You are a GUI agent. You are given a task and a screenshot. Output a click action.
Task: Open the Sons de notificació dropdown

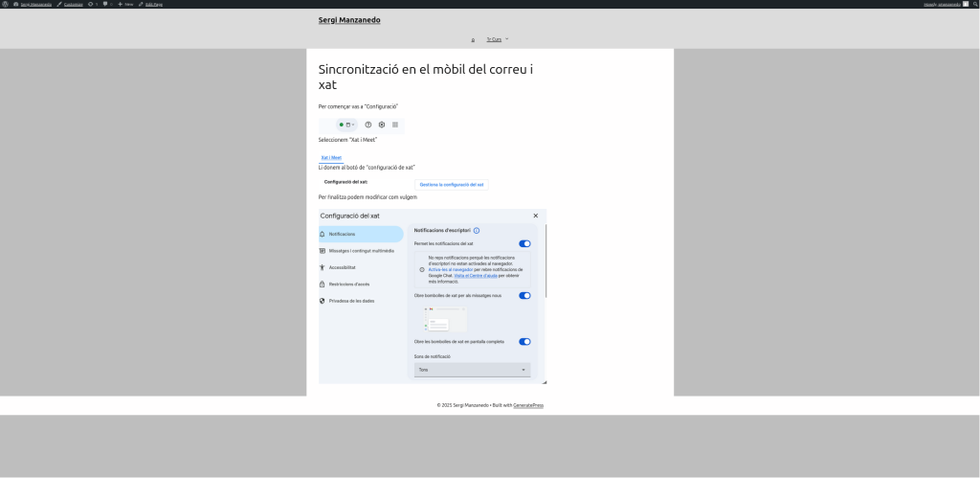472,369
